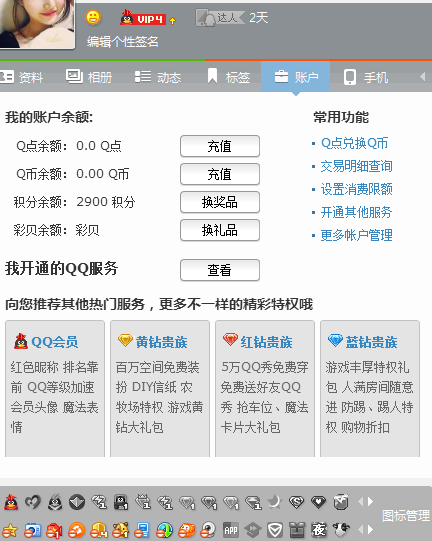Open the 相册 tab
Image resolution: width=432 pixels, height=541 pixels.
point(89,77)
